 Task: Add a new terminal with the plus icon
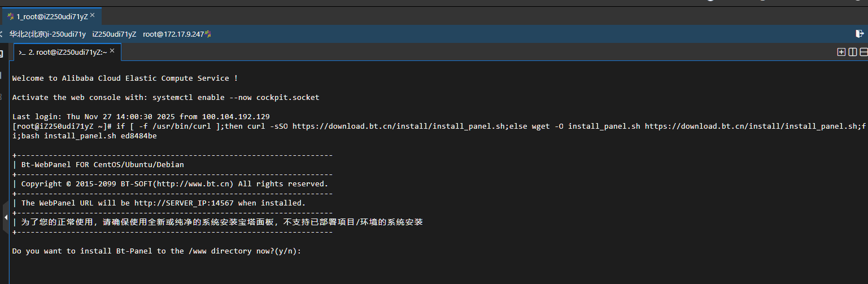[841, 52]
